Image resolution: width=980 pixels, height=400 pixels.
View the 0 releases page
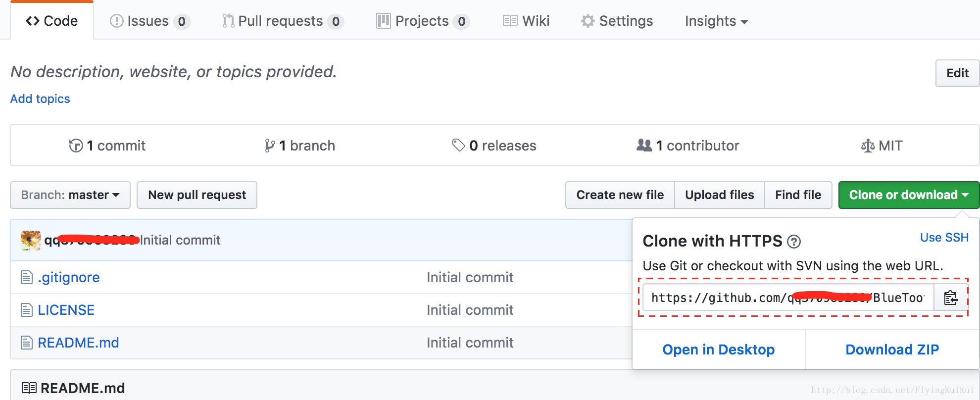pos(494,146)
